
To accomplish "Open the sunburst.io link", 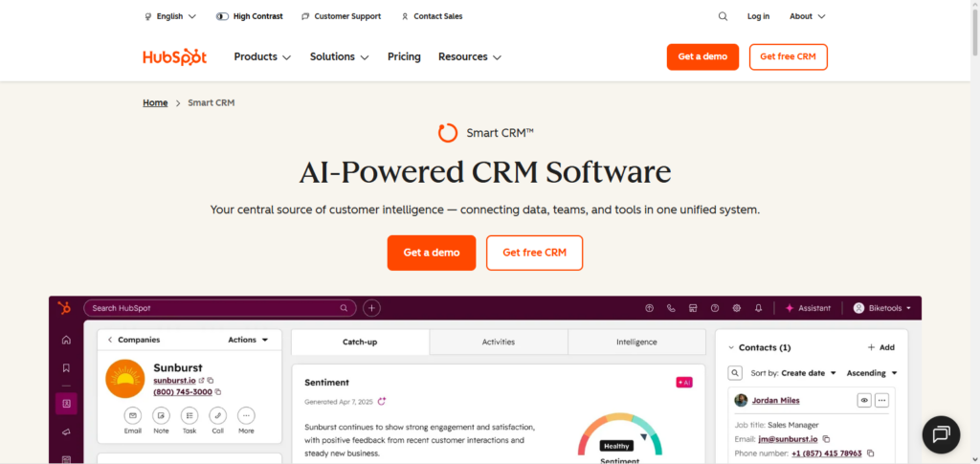I will 174,381.
